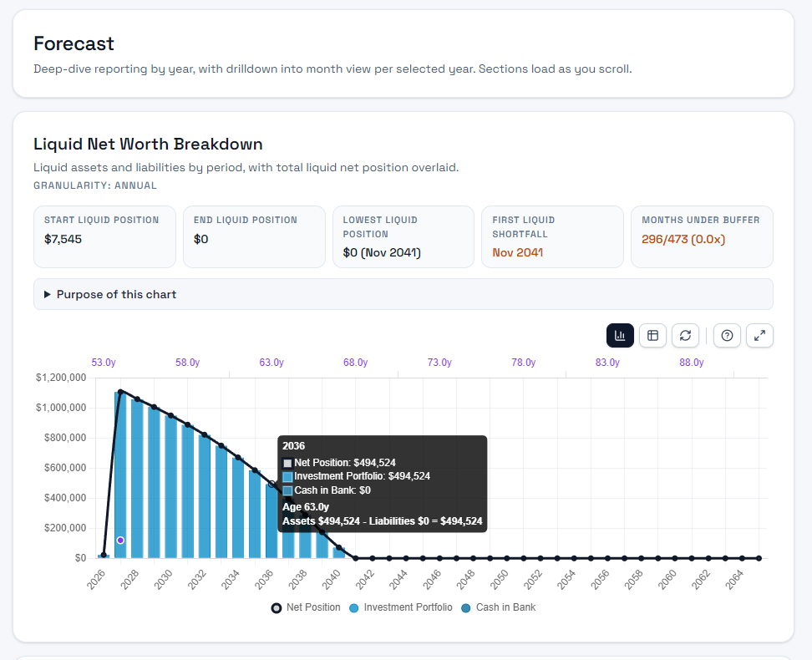Click the purple data point marker on the chart
This screenshot has width=812, height=660.
coord(120,541)
